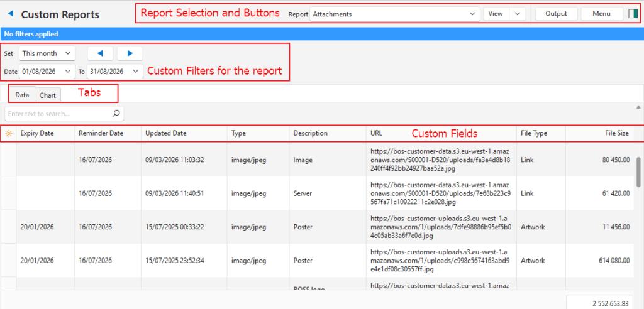Viewport: 644px width, 309px height.
Task: Open the start Date 01/08/2026 picker
Action: pos(47,72)
